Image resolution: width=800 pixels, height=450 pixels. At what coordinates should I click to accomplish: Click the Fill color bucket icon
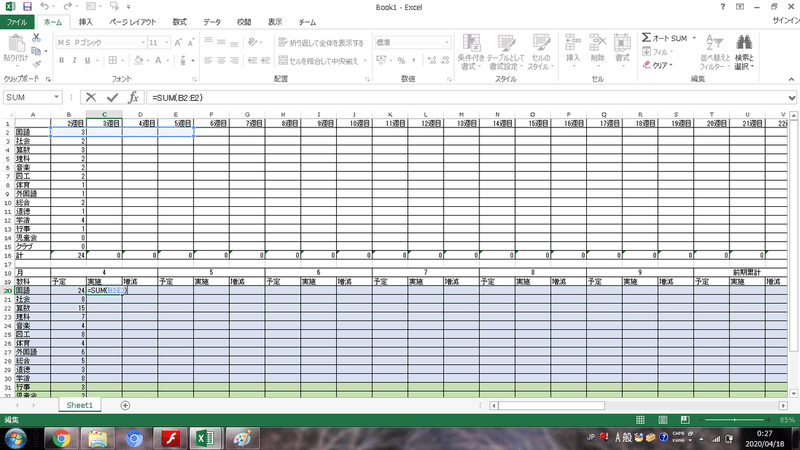[x=138, y=60]
